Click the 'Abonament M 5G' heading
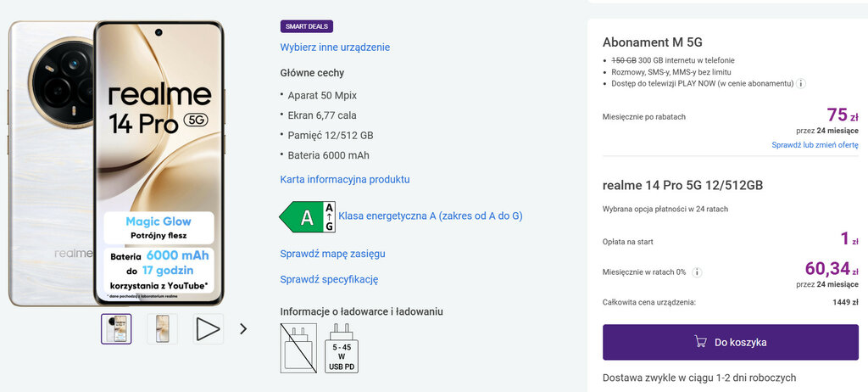This screenshot has height=392, width=868. (652, 42)
